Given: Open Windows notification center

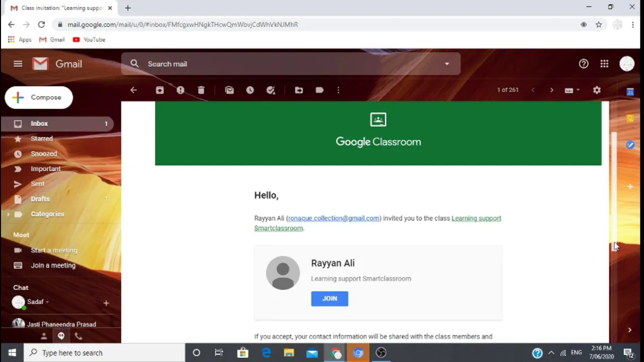Looking at the screenshot, I should (x=628, y=353).
